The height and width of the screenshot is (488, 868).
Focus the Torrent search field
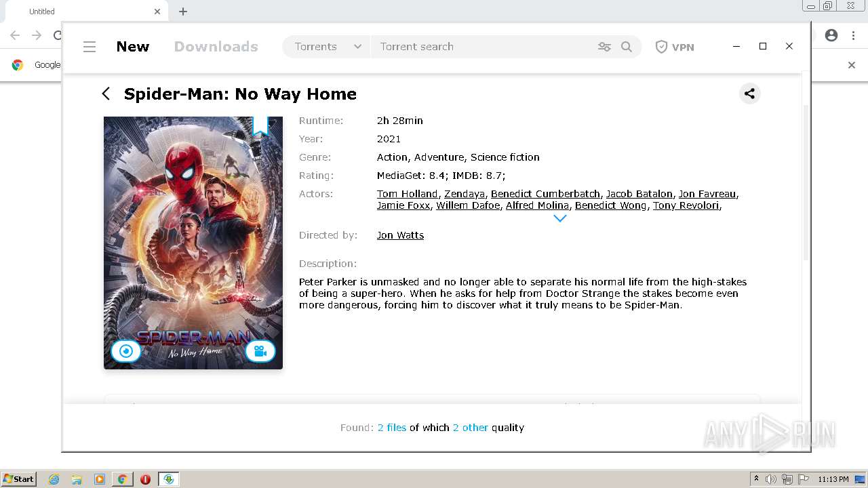click(483, 47)
